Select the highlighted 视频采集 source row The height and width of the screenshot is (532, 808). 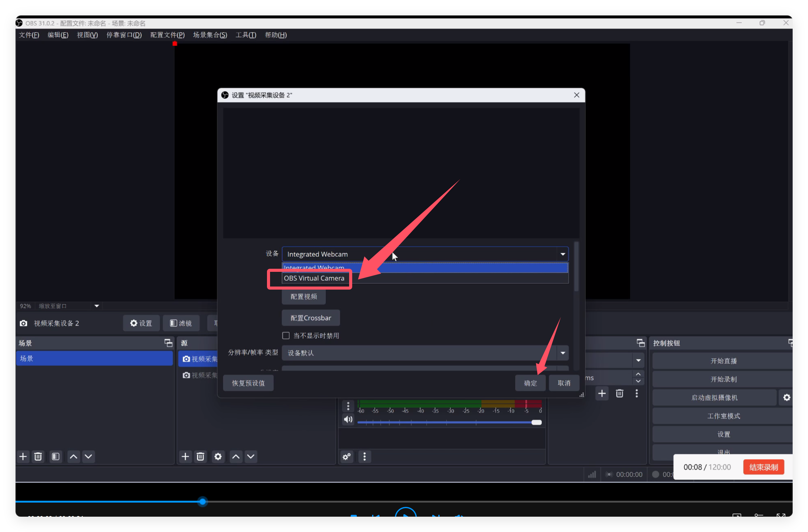(198, 359)
